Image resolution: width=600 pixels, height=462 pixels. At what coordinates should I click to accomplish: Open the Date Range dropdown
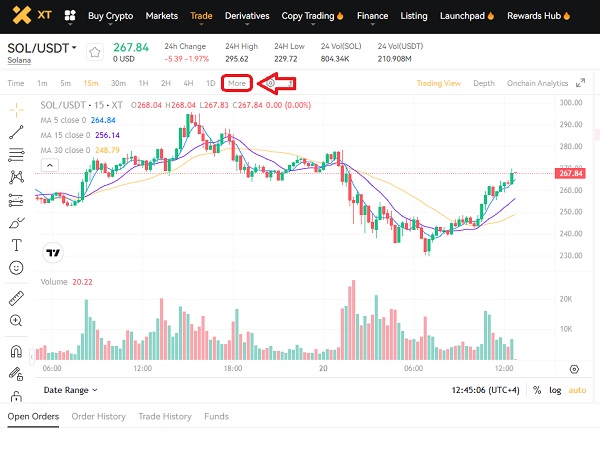tap(70, 390)
